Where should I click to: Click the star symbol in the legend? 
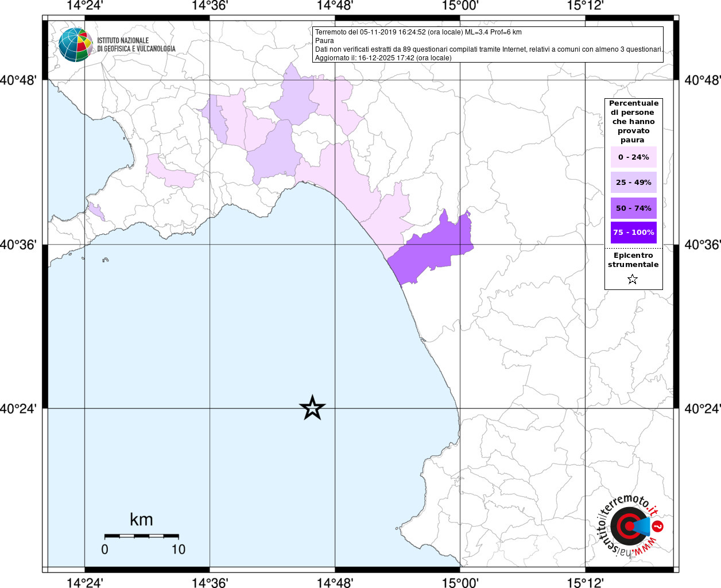click(633, 279)
